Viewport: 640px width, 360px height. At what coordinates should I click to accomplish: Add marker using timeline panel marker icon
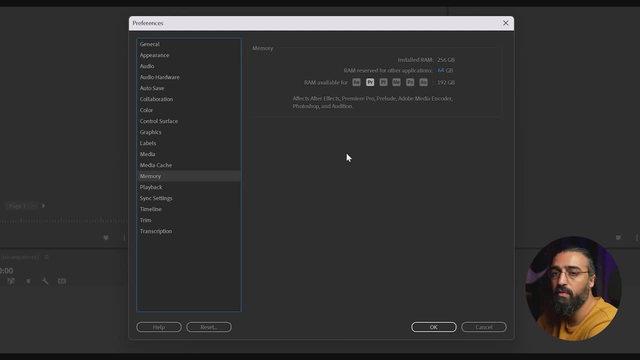point(28,281)
